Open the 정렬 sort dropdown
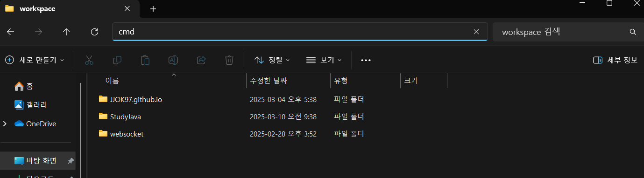644x178 pixels. 272,60
